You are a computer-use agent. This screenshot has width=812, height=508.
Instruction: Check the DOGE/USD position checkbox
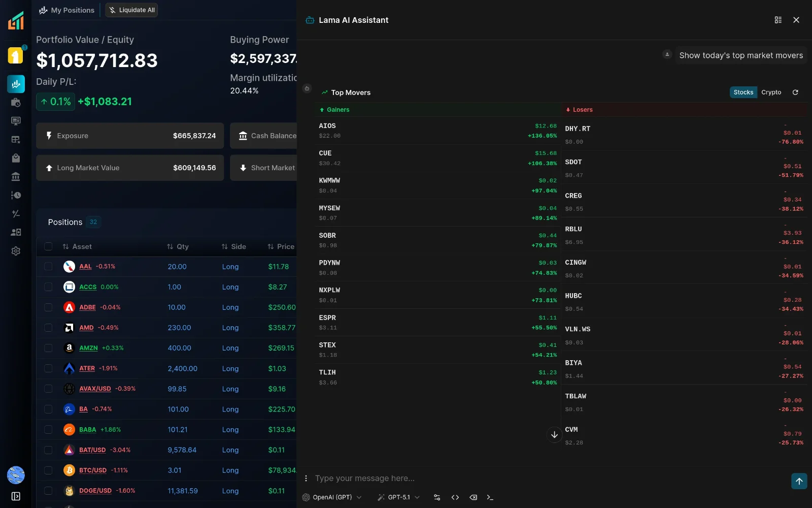[x=48, y=491]
